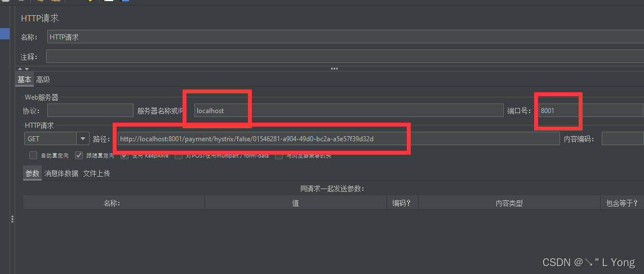Toggle the 使用 KeepAlive checkbox
The image size is (644, 274).
[x=125, y=155]
